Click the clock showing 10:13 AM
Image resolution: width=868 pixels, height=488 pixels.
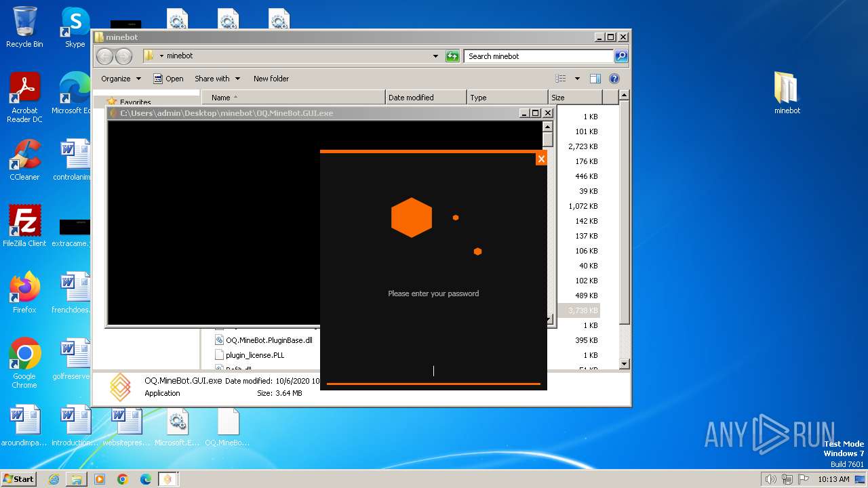pyautogui.click(x=833, y=479)
